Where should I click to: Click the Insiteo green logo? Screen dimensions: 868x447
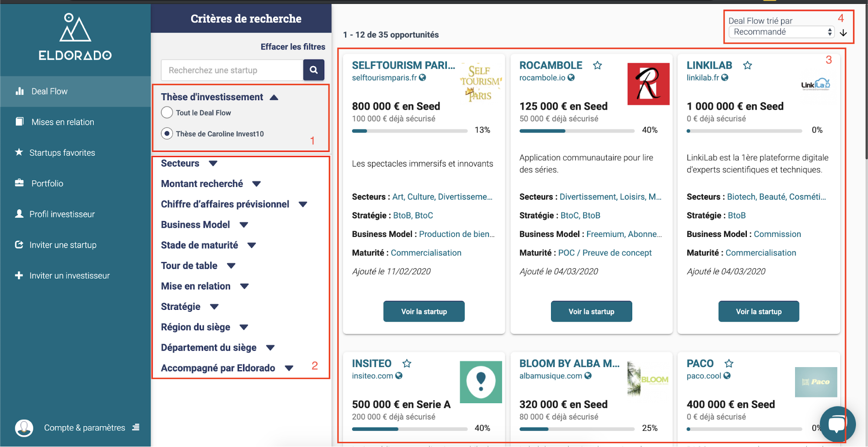click(x=481, y=382)
